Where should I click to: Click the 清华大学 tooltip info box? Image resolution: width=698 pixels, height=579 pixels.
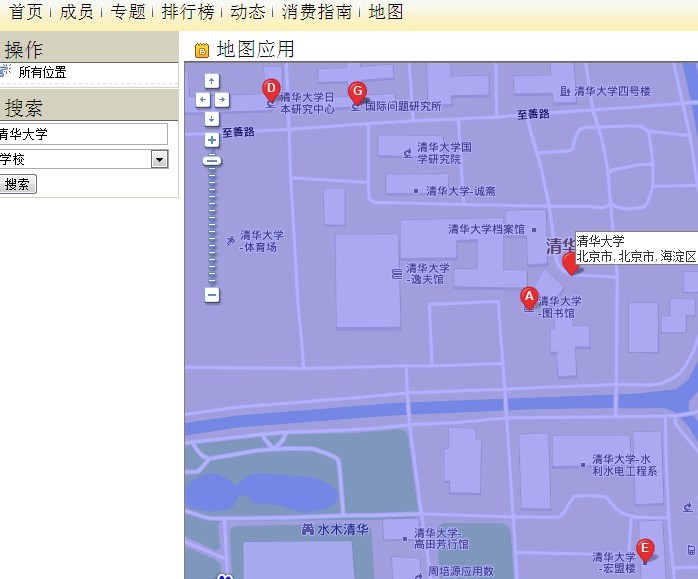637,248
